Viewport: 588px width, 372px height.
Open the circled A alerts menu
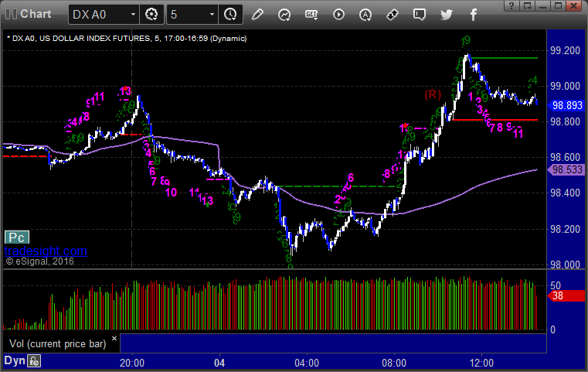click(365, 15)
